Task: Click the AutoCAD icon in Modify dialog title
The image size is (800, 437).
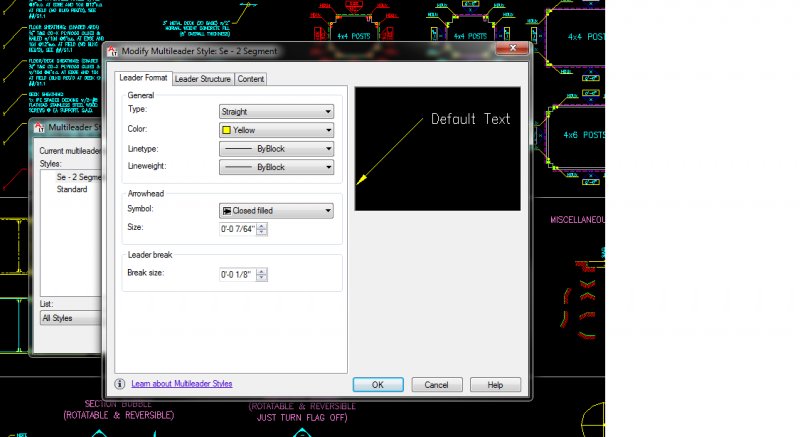Action: point(112,51)
